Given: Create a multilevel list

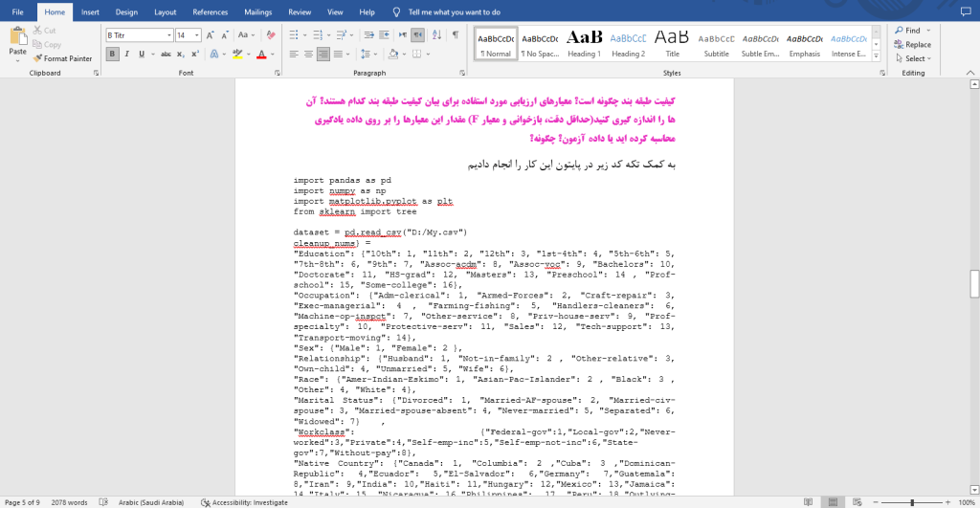Looking at the screenshot, I should click(342, 35).
